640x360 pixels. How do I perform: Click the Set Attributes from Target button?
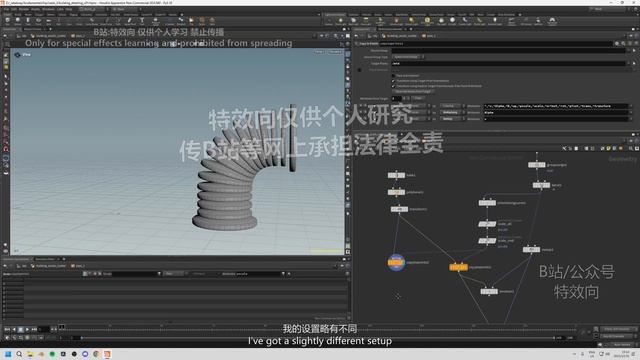tap(412, 91)
